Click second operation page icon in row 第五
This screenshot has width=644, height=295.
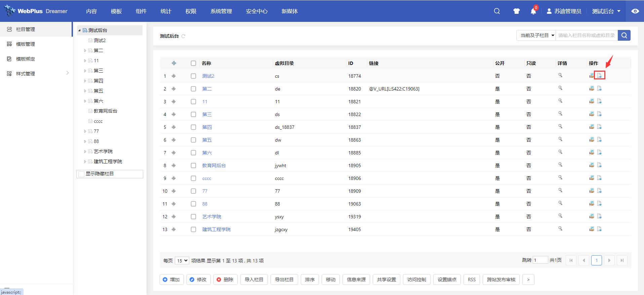tap(599, 139)
